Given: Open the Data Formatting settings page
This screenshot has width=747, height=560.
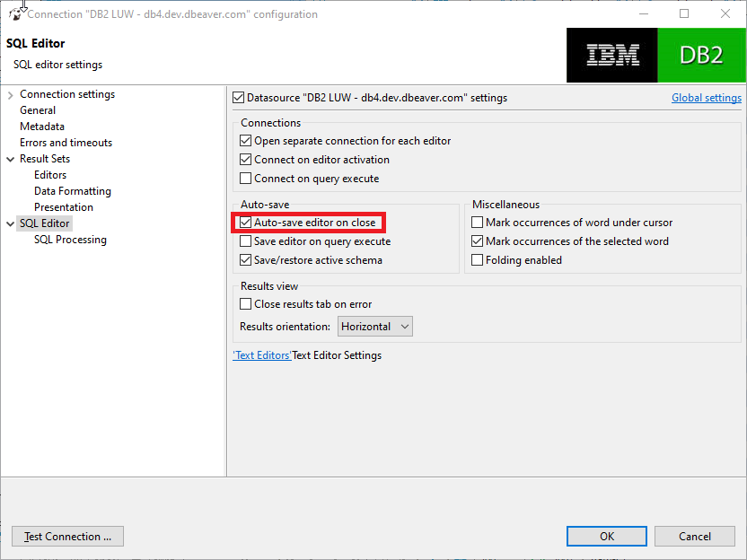Looking at the screenshot, I should tap(72, 190).
